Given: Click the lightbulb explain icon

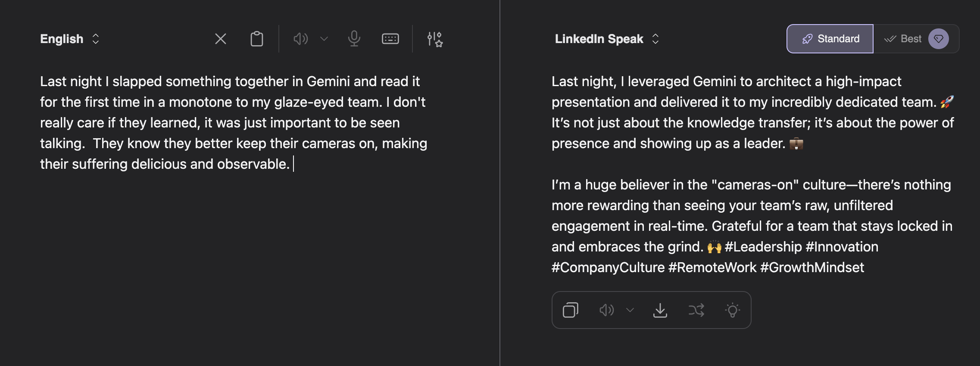Looking at the screenshot, I should (732, 310).
